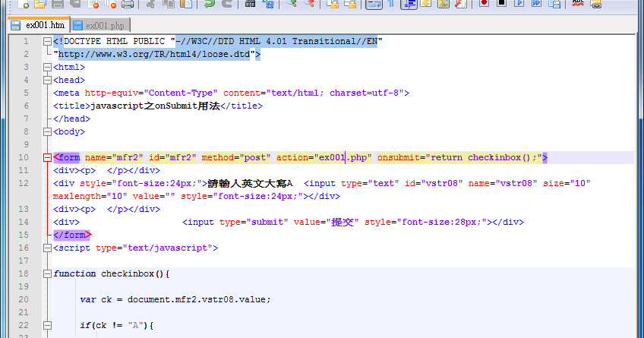Click the last toolbar icon after spell check
The image size is (644, 338).
pos(595,4)
